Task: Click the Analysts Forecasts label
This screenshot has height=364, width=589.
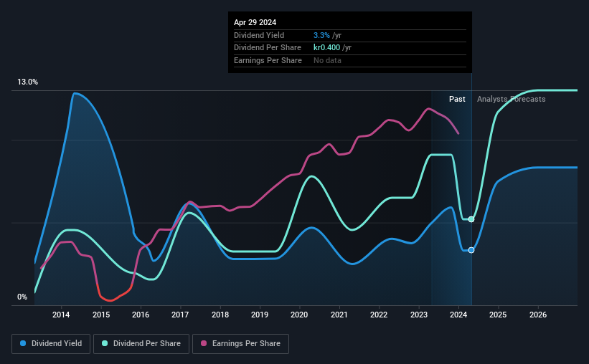Action: pos(512,99)
